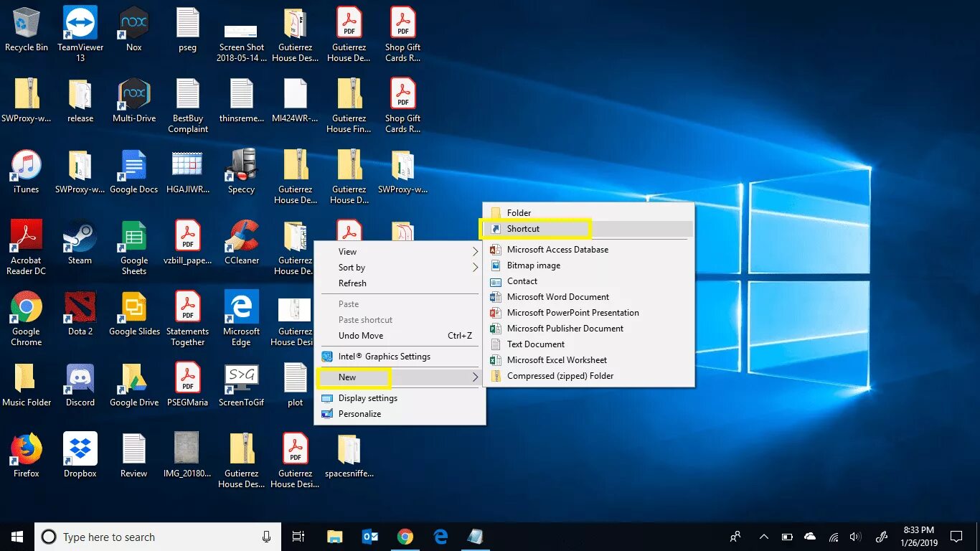Create a new Bitmap image
Image resolution: width=980 pixels, height=551 pixels.
pos(588,265)
